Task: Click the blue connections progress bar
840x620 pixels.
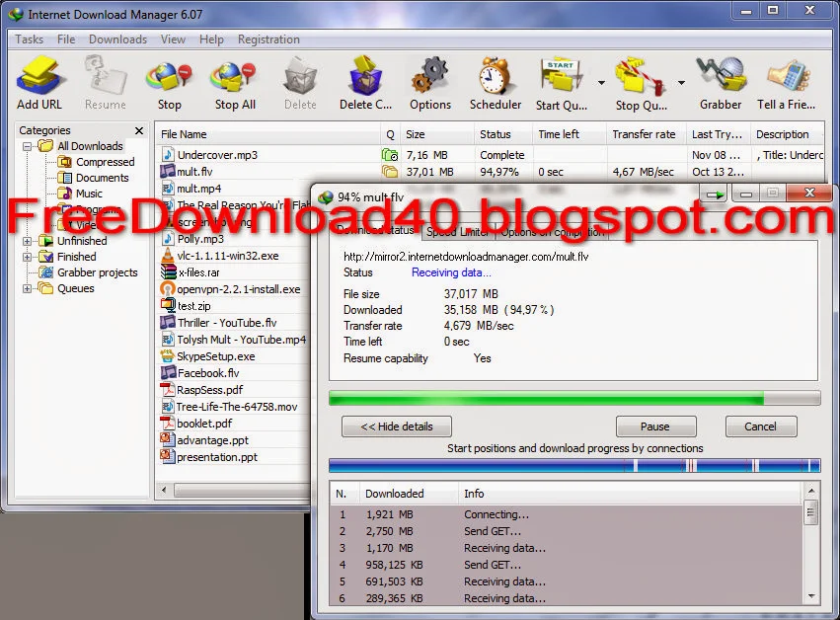Action: 574,465
